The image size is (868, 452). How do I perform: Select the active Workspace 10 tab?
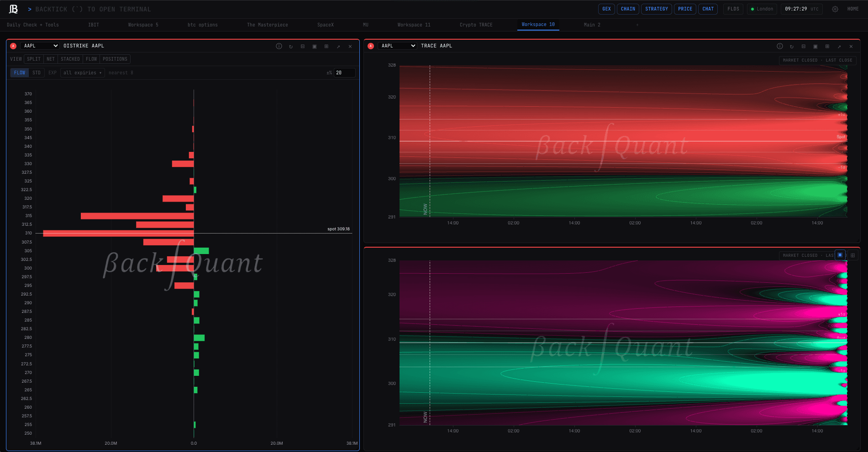(x=538, y=25)
